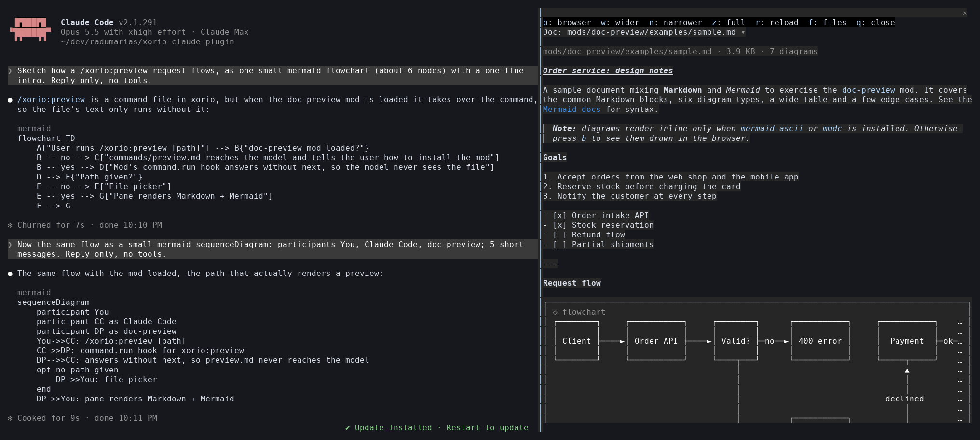The image size is (980, 440).
Task: Click the flowchart diamond icon in diagram header
Action: 555,312
